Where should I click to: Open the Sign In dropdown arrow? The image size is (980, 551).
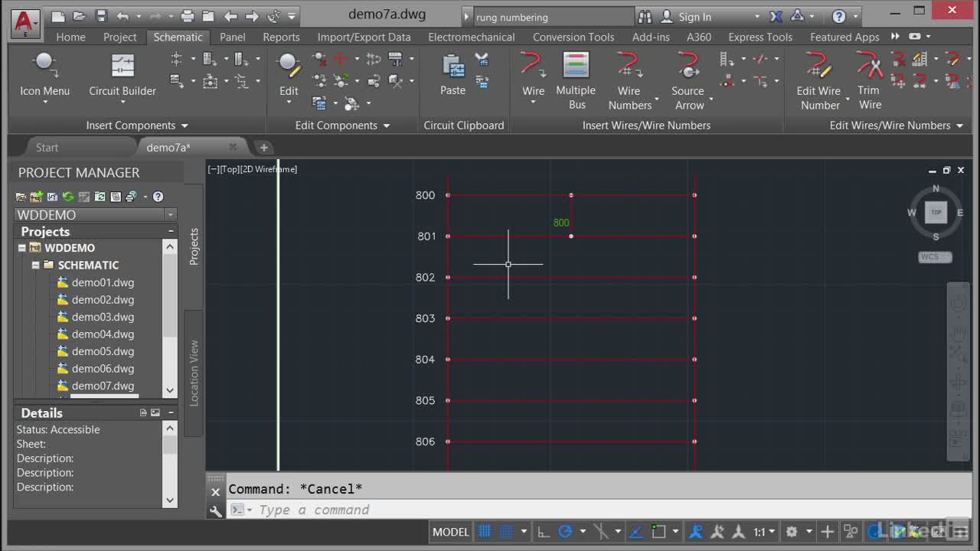[x=757, y=17]
